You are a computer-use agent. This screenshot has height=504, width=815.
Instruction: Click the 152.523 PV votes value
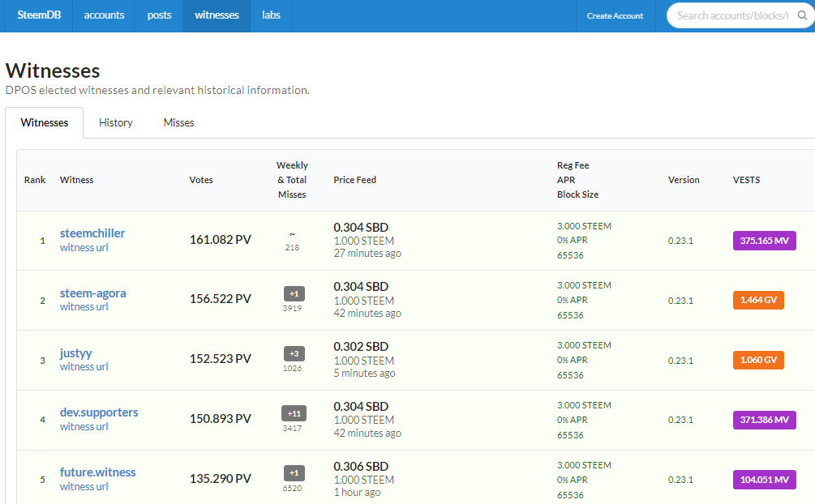coord(221,358)
